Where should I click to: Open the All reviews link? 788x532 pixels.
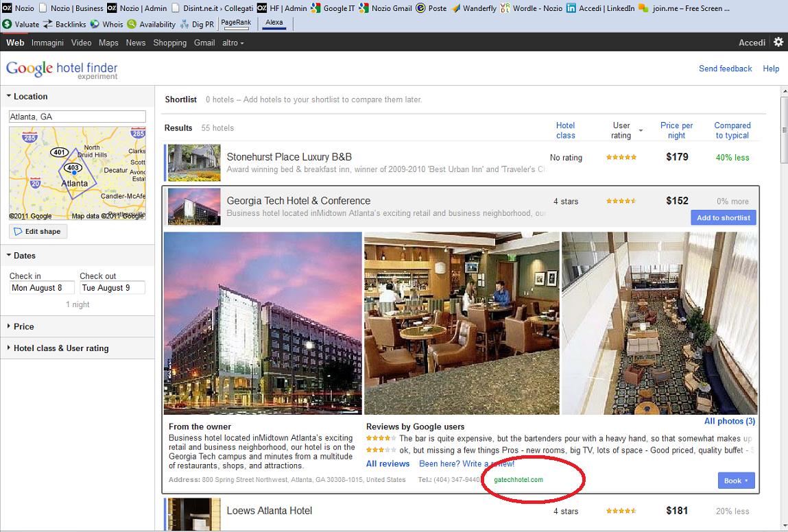coord(388,463)
